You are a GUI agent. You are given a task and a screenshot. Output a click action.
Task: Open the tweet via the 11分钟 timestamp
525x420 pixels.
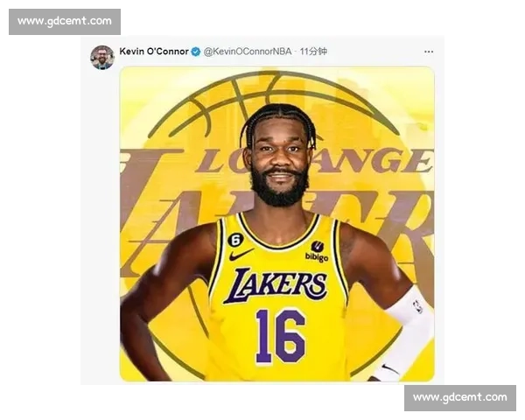coord(313,52)
